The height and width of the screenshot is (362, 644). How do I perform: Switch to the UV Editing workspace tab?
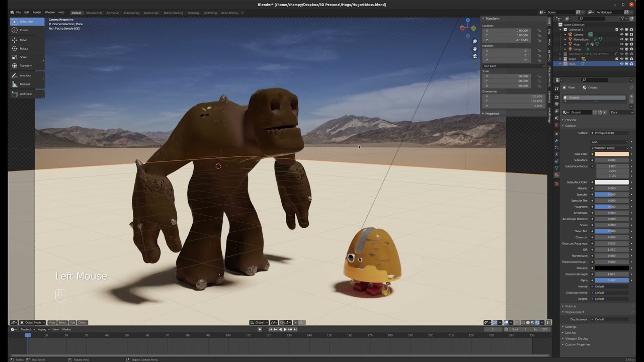210,13
